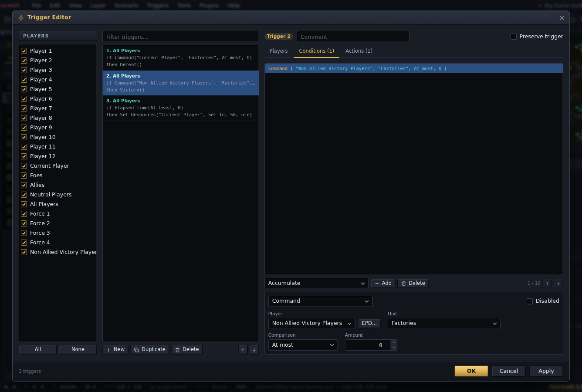Screen dimensions: 582x392
Task: Open the Factories unit dropdown
Action: [444, 323]
